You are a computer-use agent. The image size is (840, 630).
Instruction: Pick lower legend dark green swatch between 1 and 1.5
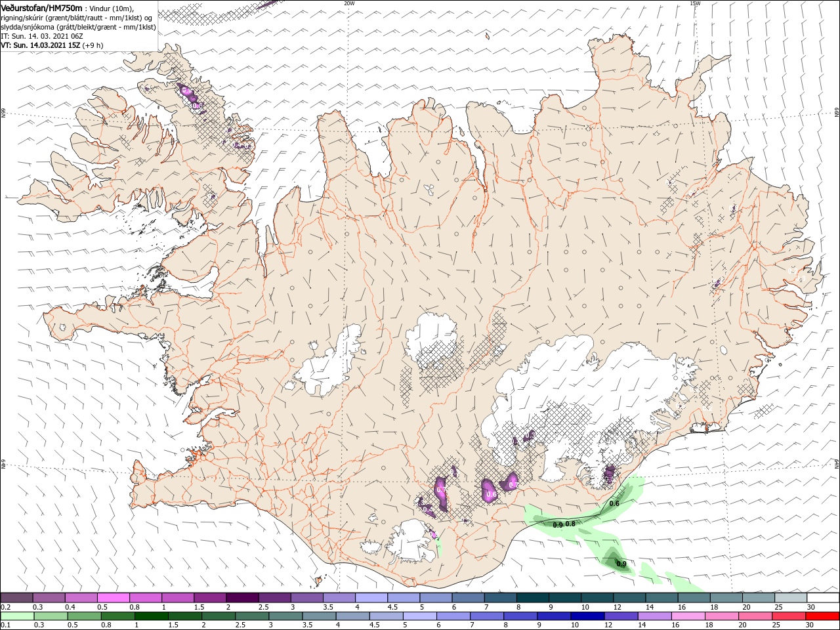(151, 616)
